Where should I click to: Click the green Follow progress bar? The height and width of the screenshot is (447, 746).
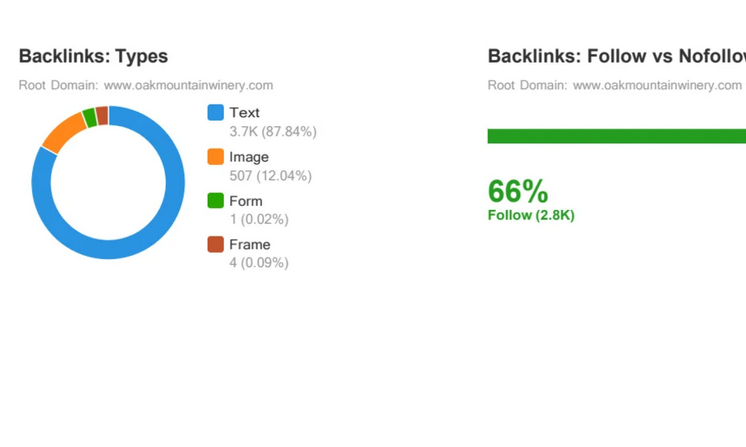616,136
